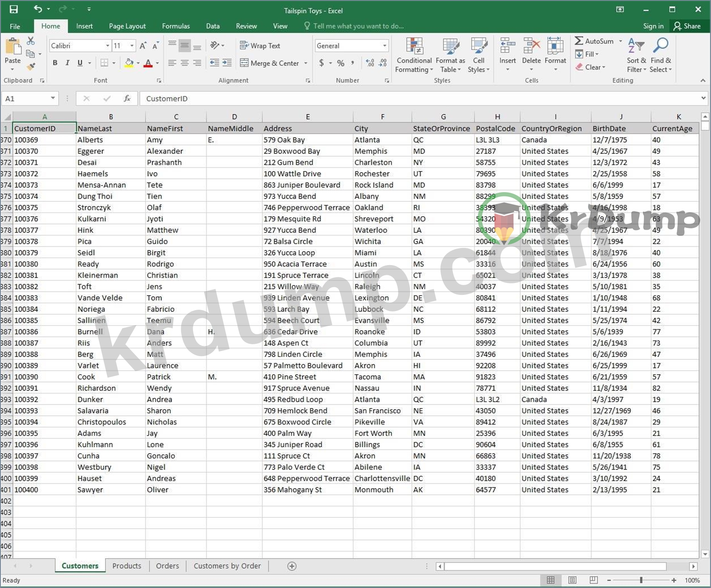Toggle Align Right
The width and height of the screenshot is (711, 588).
click(197, 63)
